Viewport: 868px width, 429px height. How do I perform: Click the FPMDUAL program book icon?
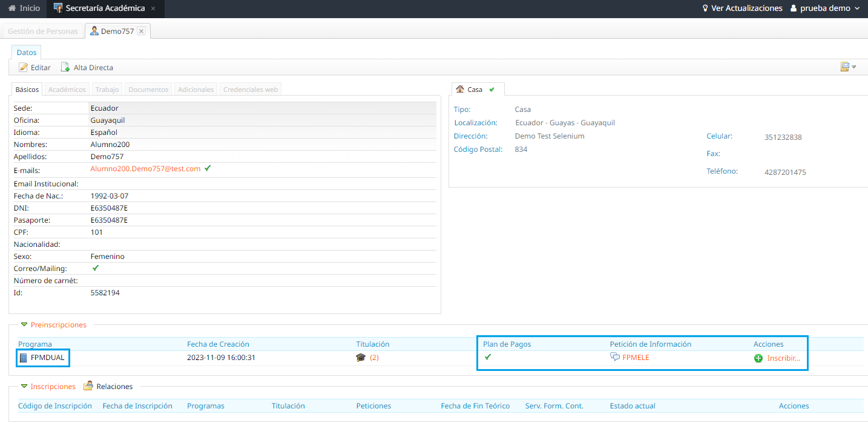coord(24,358)
